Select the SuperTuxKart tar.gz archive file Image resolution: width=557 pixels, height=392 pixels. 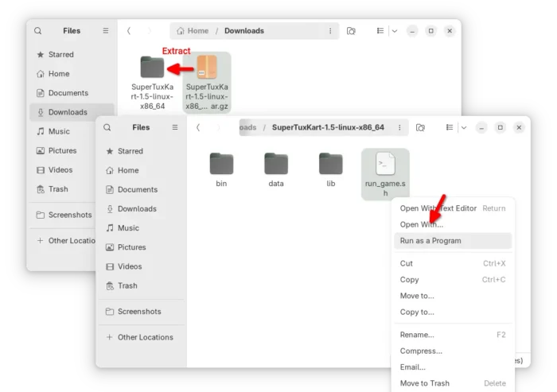click(207, 80)
